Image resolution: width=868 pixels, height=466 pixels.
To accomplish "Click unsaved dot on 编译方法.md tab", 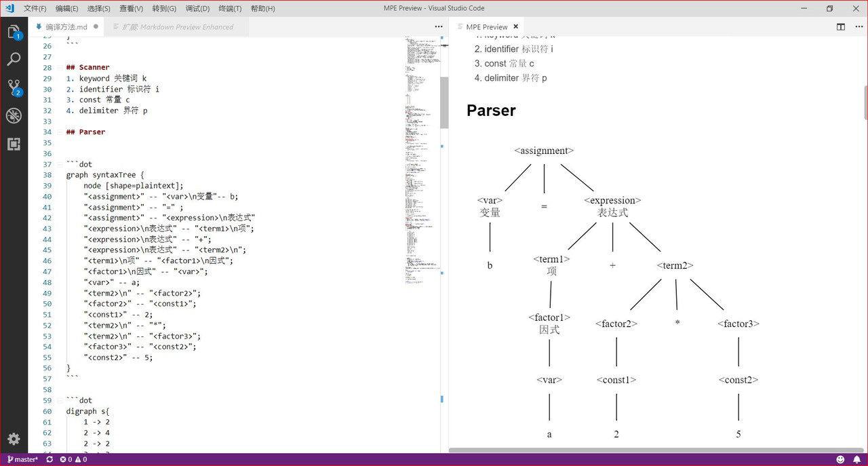I will (96, 26).
